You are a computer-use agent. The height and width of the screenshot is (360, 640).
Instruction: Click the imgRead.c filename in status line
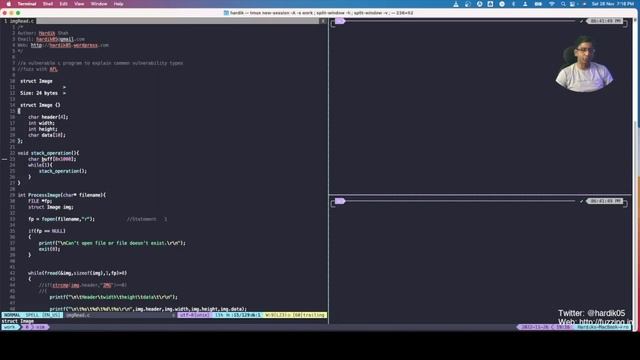click(78, 315)
